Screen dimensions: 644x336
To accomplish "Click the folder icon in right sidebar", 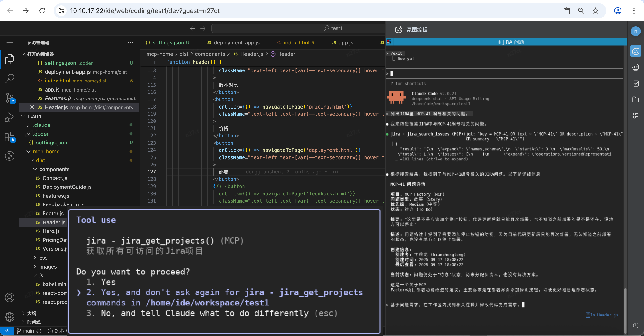I will [x=636, y=99].
